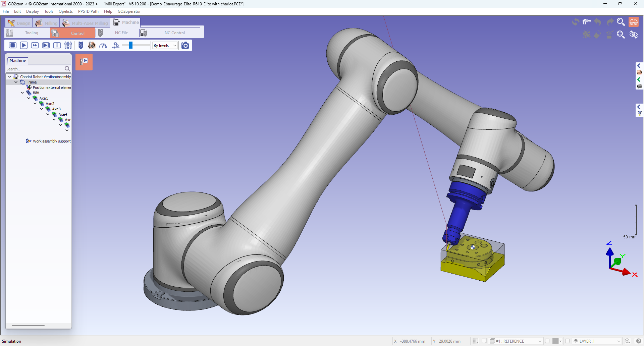Switch to the Design tab
Image resolution: width=644 pixels, height=346 pixels.
[19, 23]
